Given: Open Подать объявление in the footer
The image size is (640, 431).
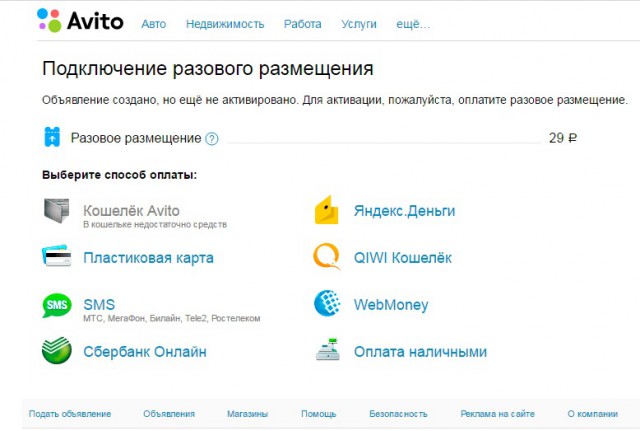Looking at the screenshot, I should click(70, 414).
